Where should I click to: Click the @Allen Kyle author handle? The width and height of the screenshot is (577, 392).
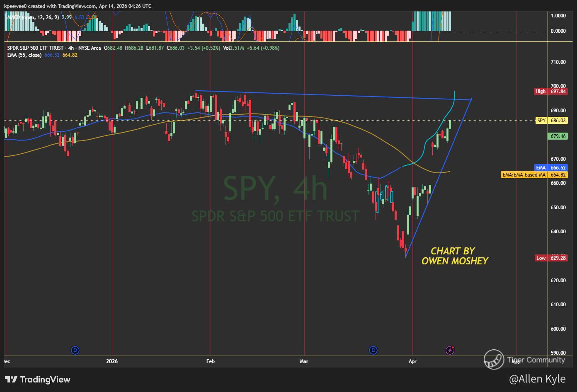click(x=537, y=379)
